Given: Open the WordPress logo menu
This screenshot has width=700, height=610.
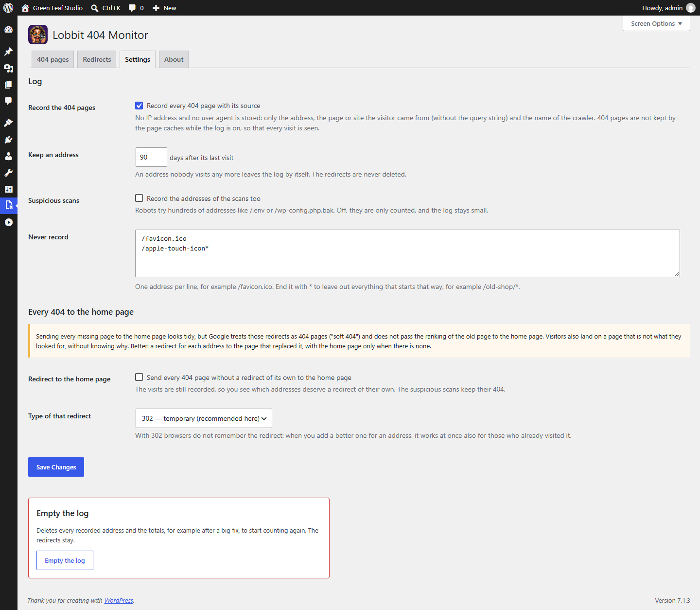Looking at the screenshot, I should [8, 8].
